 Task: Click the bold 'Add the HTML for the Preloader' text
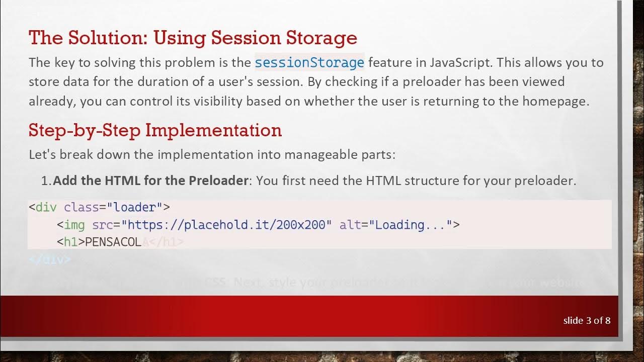150,180
